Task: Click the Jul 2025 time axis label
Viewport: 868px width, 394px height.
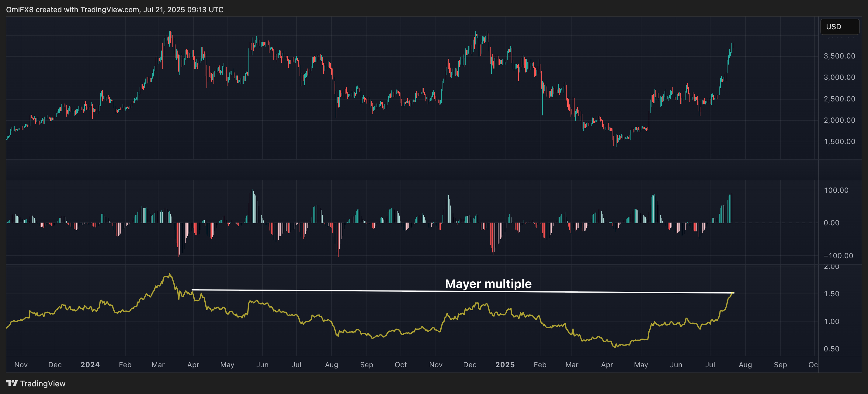Action: (x=710, y=365)
